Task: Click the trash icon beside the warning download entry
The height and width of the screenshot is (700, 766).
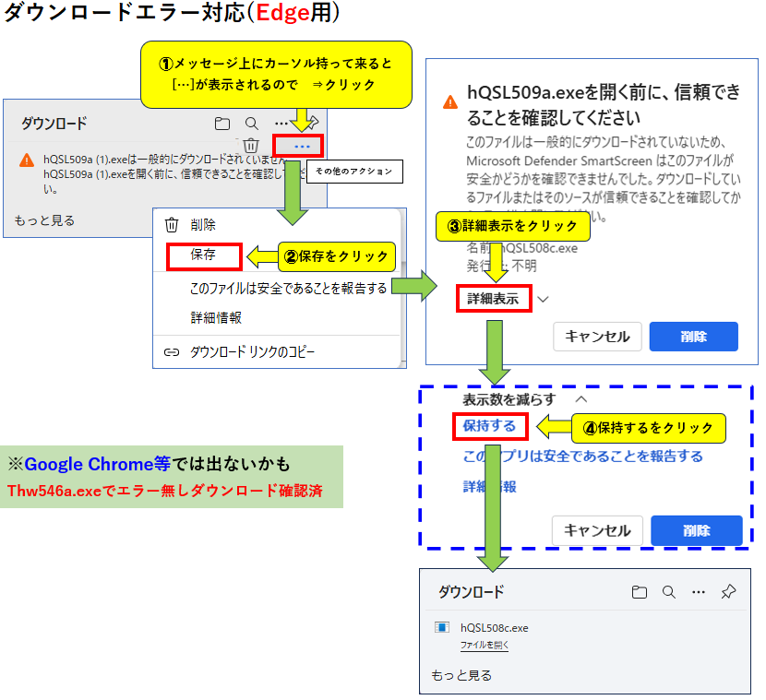Action: tap(251, 145)
